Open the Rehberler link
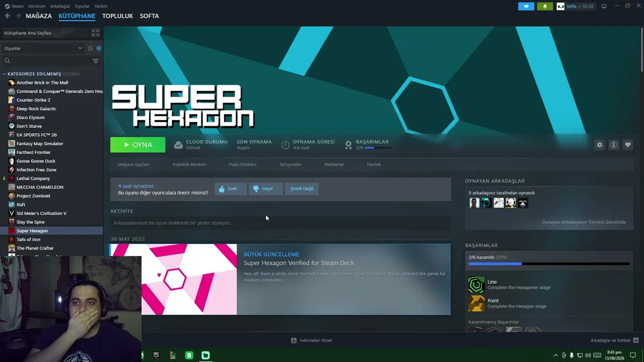 tap(334, 164)
